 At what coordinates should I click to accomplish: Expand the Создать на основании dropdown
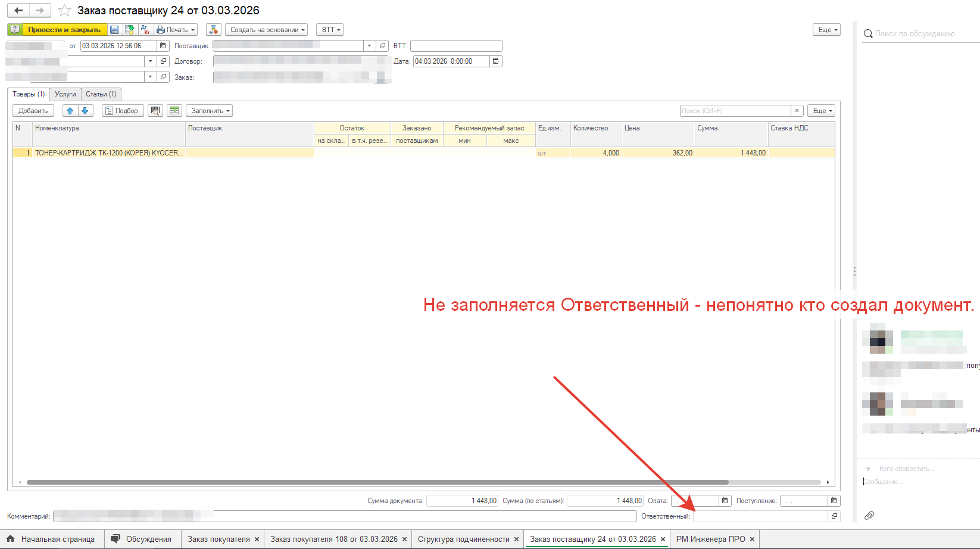[x=266, y=30]
